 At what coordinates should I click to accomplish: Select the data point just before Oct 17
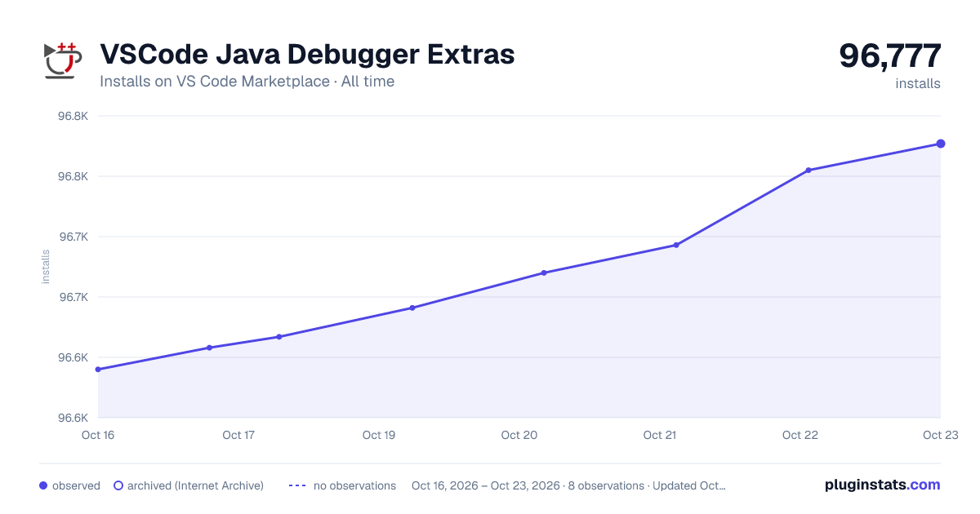pyautogui.click(x=209, y=348)
